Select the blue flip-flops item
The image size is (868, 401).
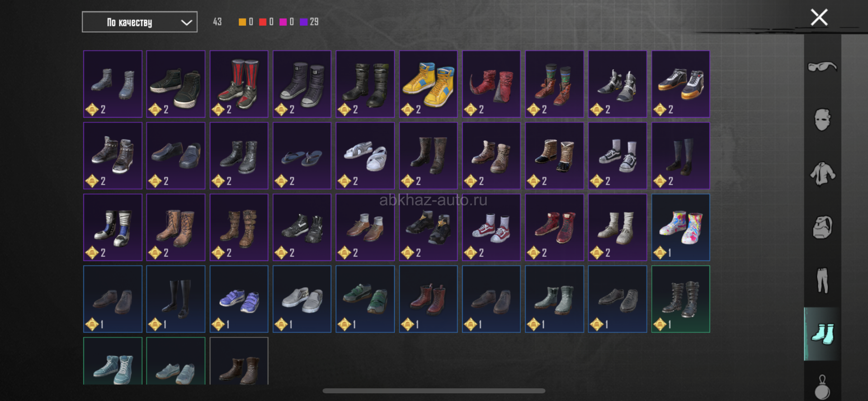(302, 156)
